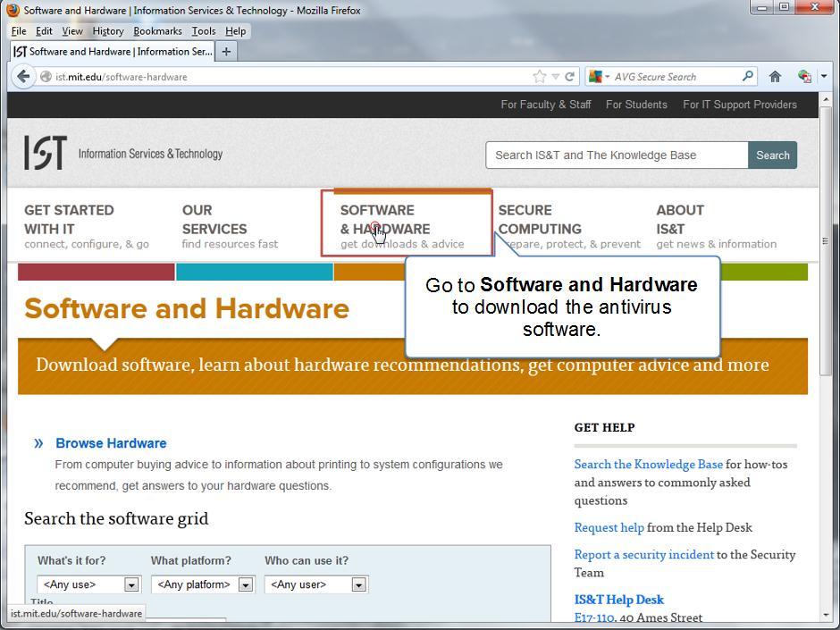Open the Browse Hardware link
The height and width of the screenshot is (630, 840).
pos(111,443)
